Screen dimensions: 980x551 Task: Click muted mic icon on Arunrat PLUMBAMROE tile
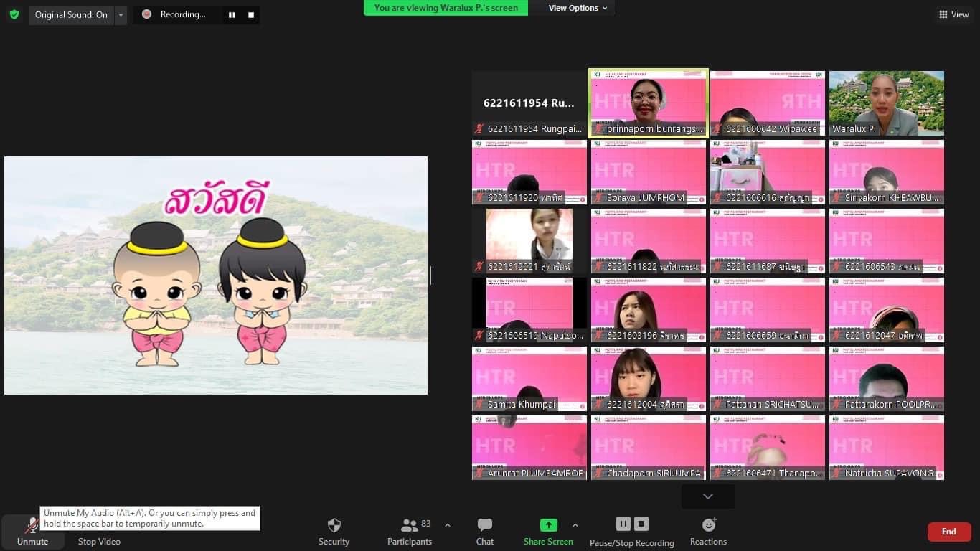point(479,474)
